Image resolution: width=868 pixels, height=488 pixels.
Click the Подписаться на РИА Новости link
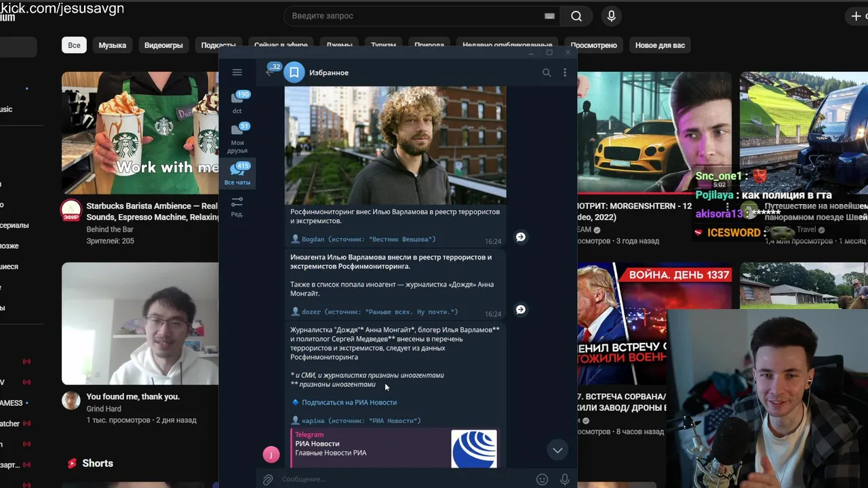349,403
